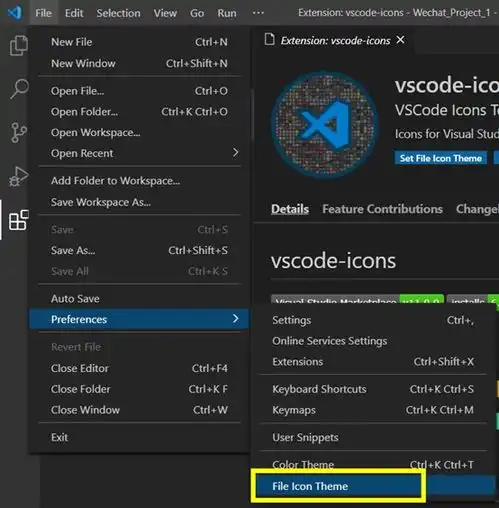This screenshot has height=508, width=499.
Task: Choose Close Folder menu entry
Action: pos(139,389)
